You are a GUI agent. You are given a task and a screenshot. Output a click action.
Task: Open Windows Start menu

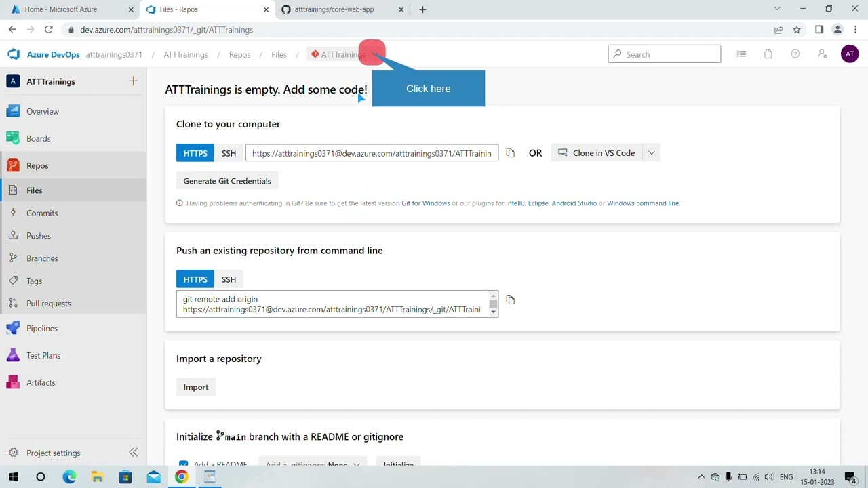coord(13,477)
